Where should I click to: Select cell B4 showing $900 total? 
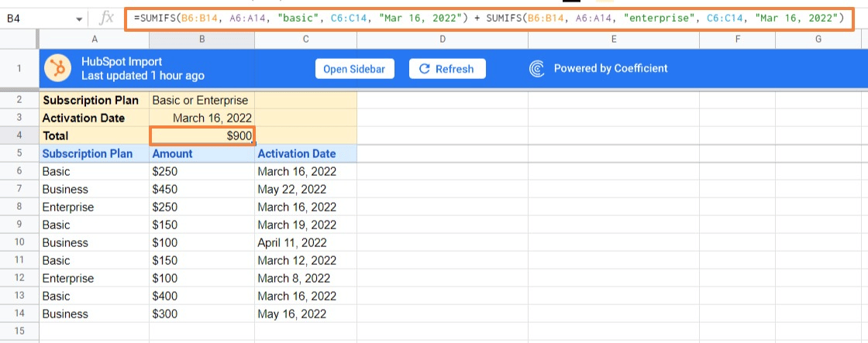[x=201, y=135]
